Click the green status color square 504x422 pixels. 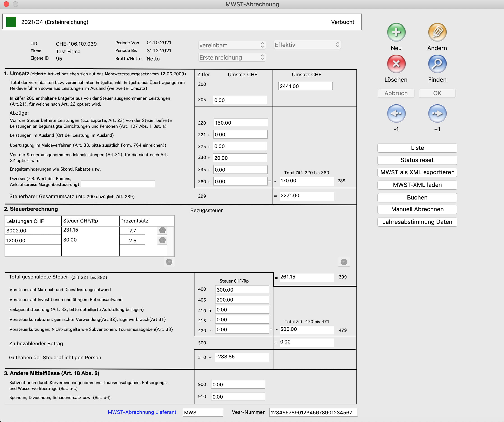[x=11, y=22]
